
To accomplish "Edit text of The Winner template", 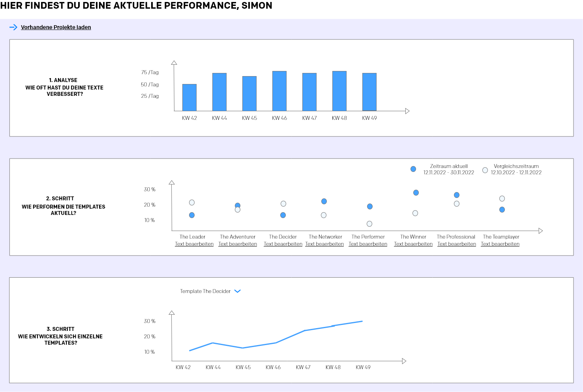I will pyautogui.click(x=413, y=244).
